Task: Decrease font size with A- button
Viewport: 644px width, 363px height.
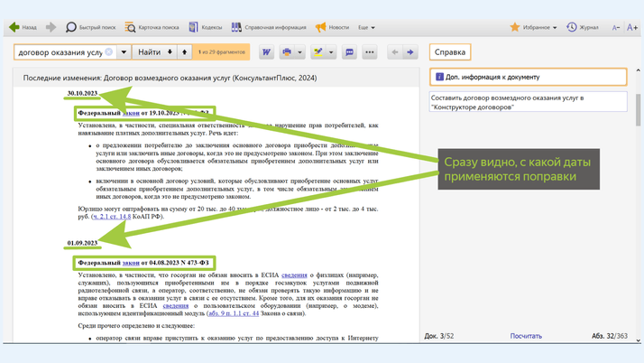Action: coord(616,28)
